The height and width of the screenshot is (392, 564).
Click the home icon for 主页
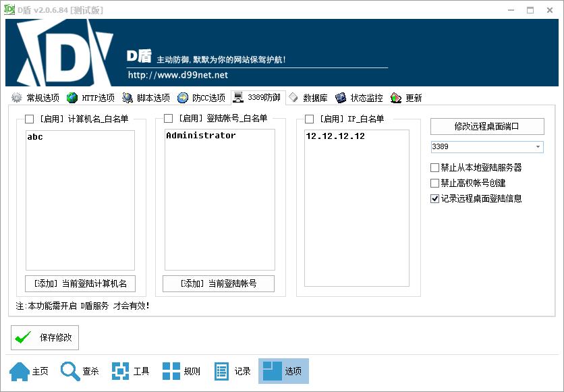tap(20, 371)
